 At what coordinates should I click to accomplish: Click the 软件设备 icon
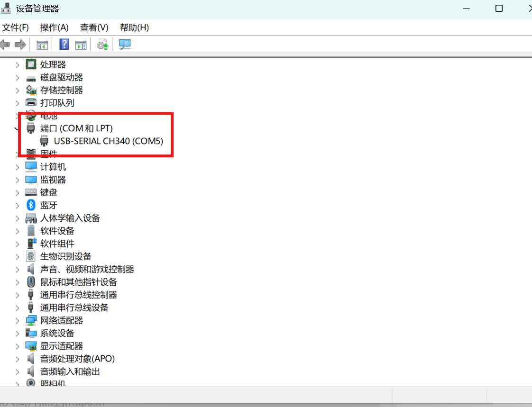pyautogui.click(x=31, y=231)
